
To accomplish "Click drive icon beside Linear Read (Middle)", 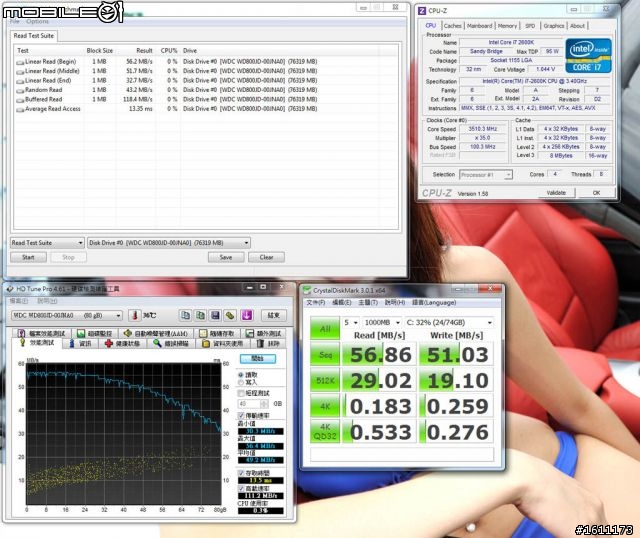I will coord(20,71).
